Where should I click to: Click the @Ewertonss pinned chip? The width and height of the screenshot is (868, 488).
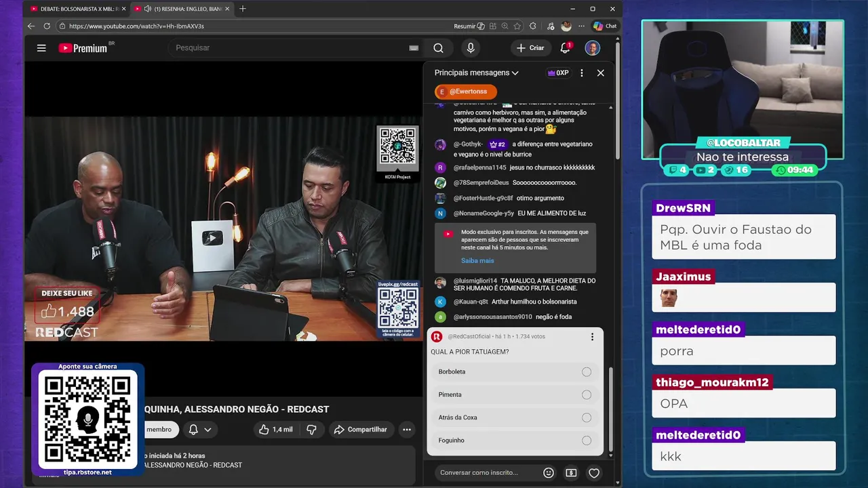coord(466,91)
